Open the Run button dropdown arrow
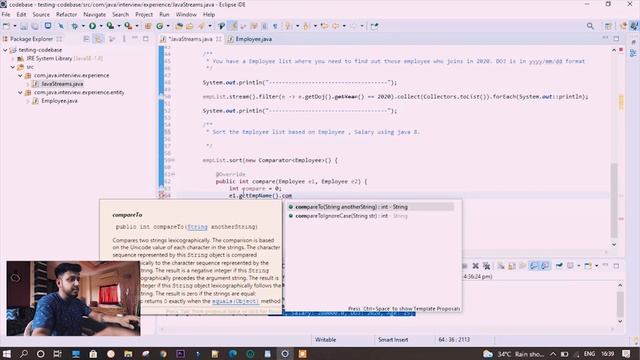Viewport: 640px width, 360px height. 100,26
